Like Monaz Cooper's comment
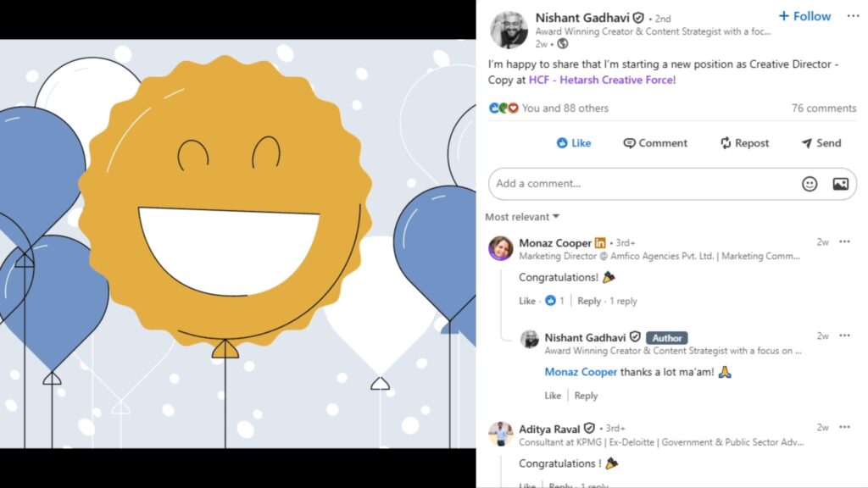This screenshot has width=868, height=488. [527, 301]
